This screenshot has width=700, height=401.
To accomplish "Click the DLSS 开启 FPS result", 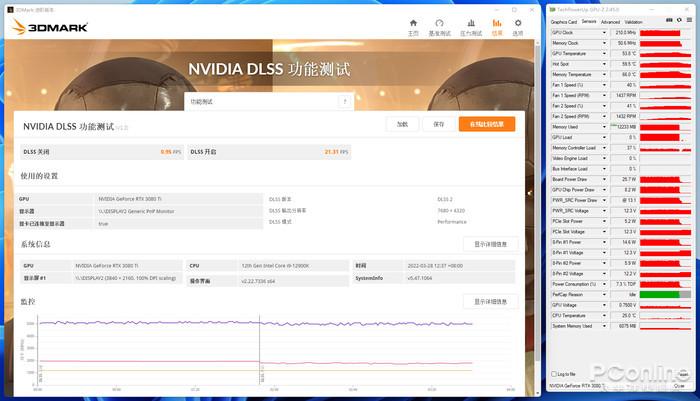I will click(336, 152).
